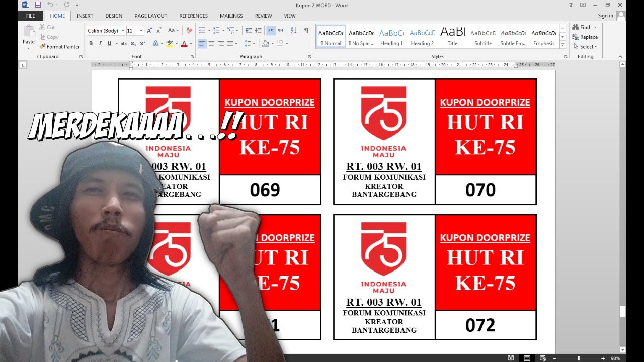Toggle left-to-right text direction
Screen dimensions: 644x362
271,31
